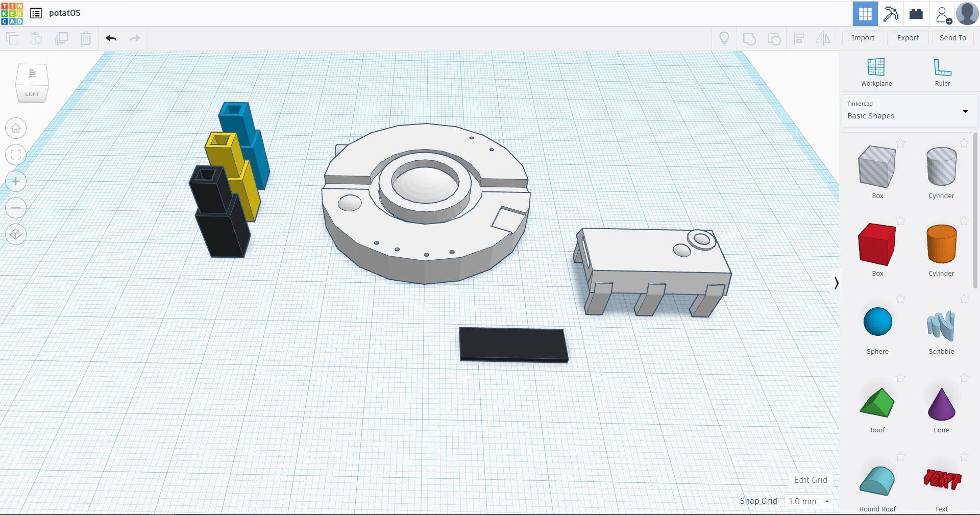Viewport: 980px width, 515px height.
Task: Click the Send To button
Action: [x=952, y=38]
